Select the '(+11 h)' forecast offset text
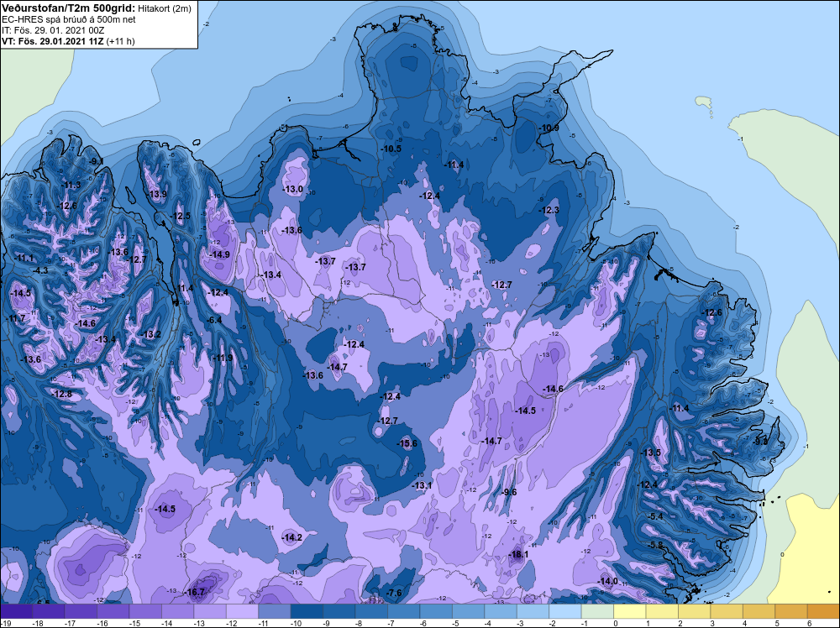 (x=120, y=41)
